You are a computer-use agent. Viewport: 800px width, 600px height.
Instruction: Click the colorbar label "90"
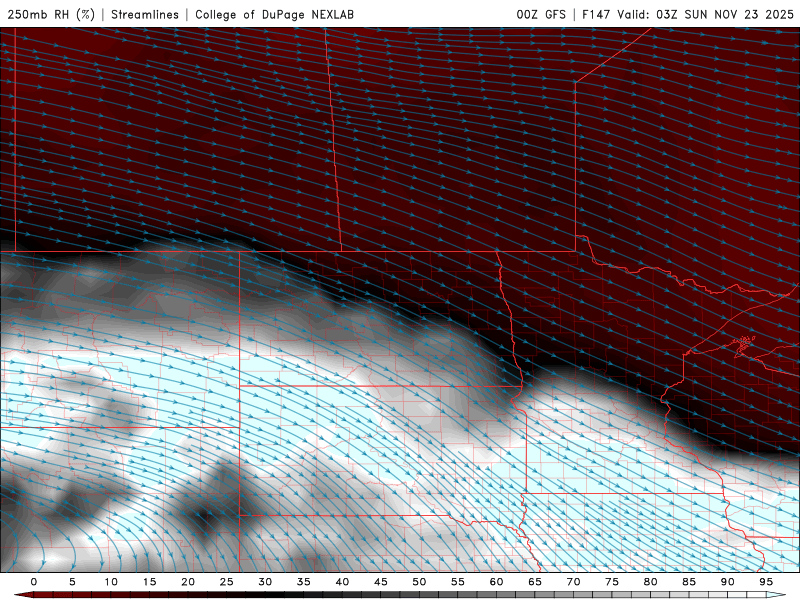click(x=728, y=582)
